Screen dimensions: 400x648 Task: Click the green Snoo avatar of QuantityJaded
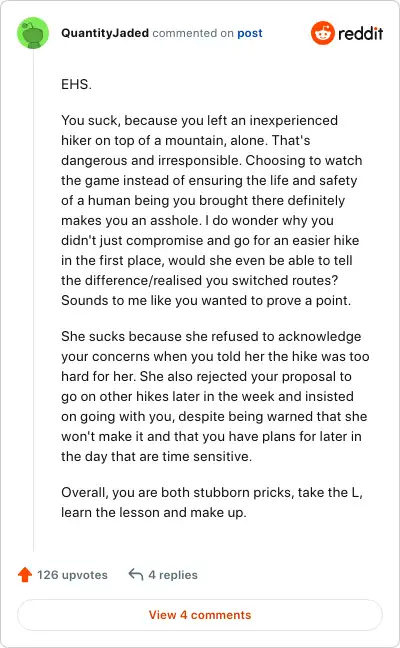pos(33,33)
